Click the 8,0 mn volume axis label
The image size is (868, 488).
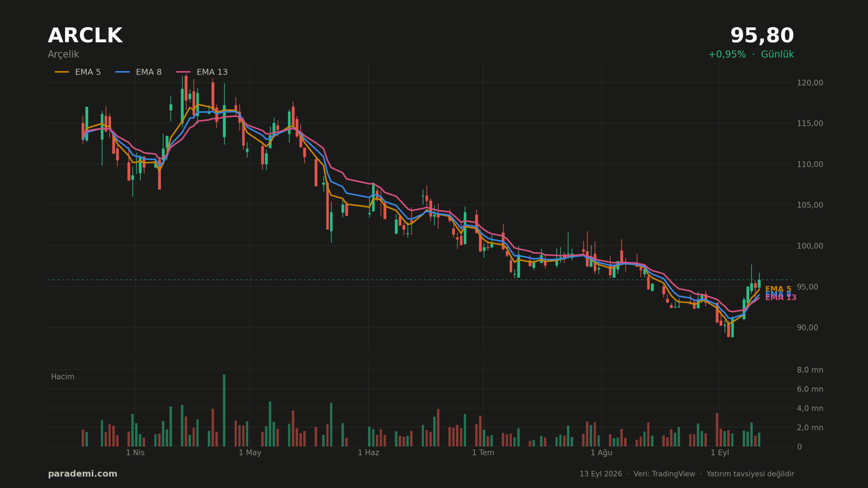(810, 370)
